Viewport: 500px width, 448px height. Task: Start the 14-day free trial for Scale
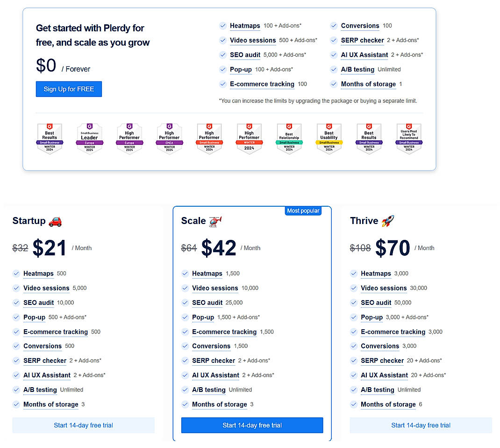252,425
